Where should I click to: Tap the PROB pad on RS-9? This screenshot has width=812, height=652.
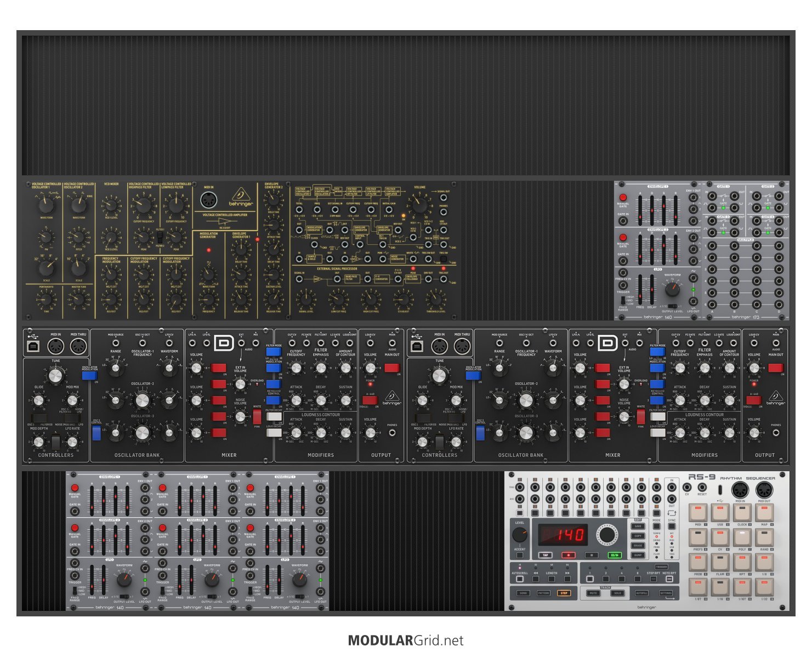pos(698,562)
